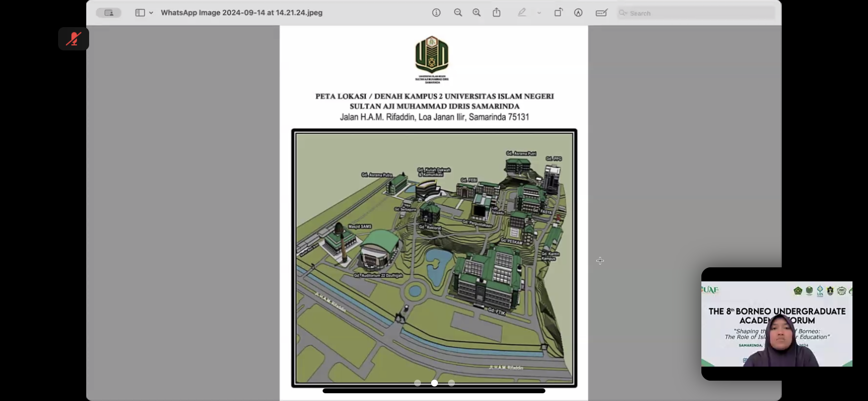The width and height of the screenshot is (868, 401).
Task: Click the Jl. H.A.M. Rifaddin road label at bottom right
Action: 506,368
